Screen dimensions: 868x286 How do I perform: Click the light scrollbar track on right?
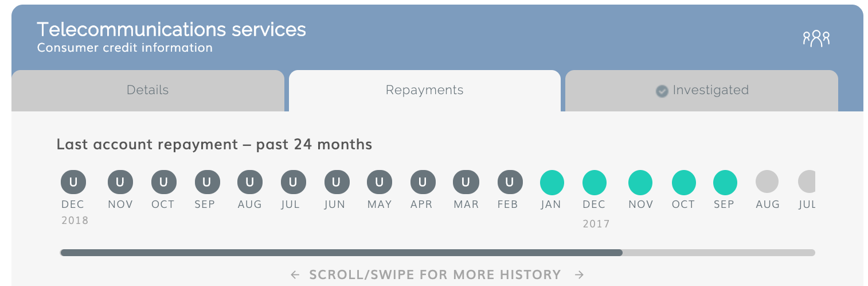click(719, 252)
